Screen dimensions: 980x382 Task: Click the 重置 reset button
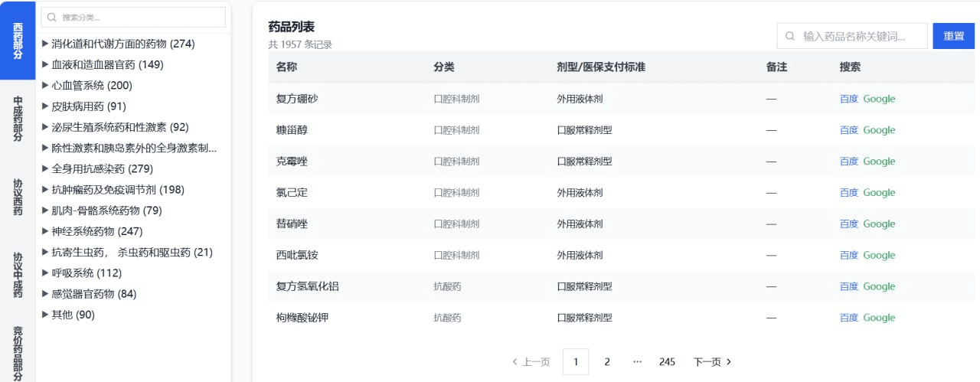(953, 36)
